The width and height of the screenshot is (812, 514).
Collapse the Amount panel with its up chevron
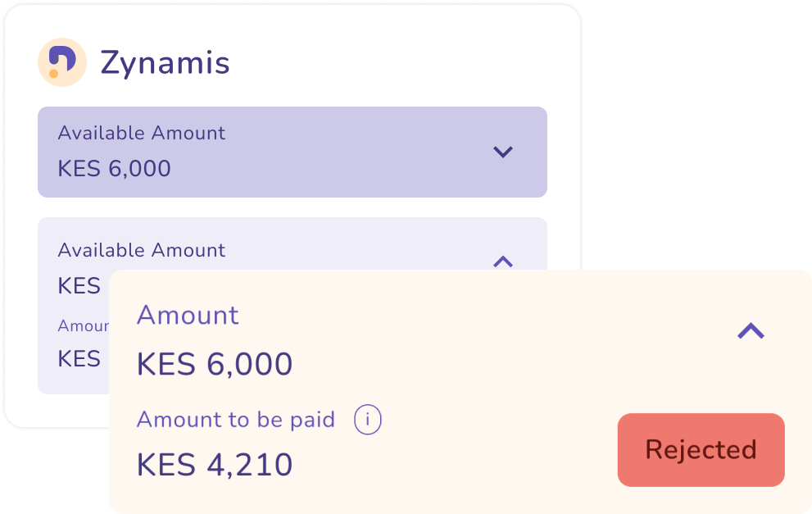click(751, 330)
